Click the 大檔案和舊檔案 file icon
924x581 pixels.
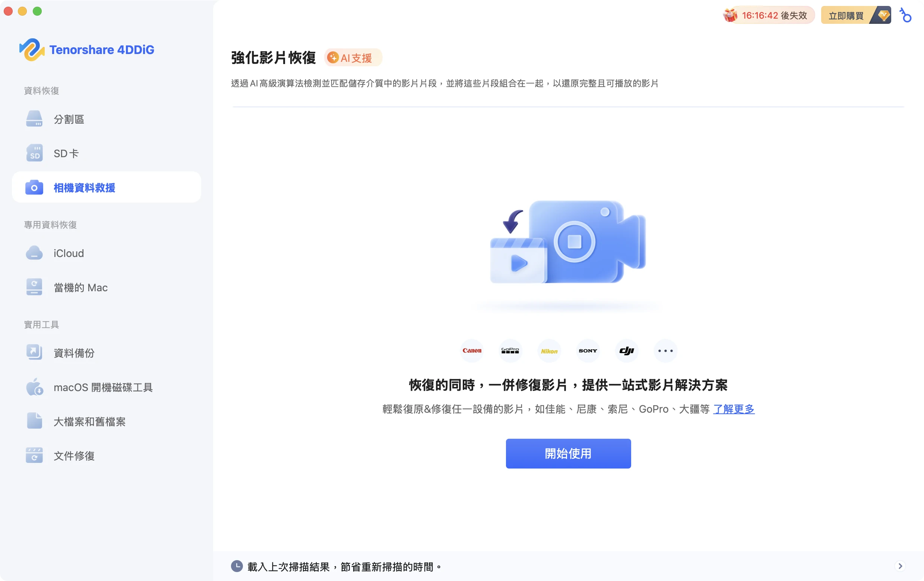[x=34, y=421]
